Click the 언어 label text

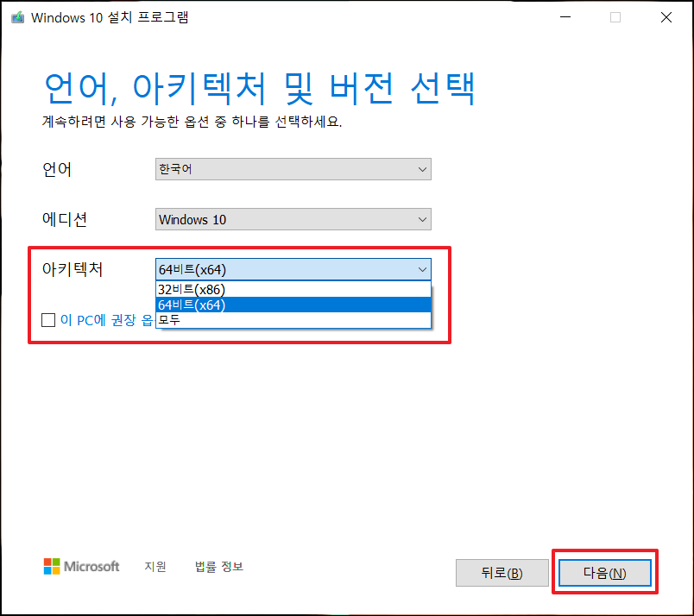click(57, 169)
